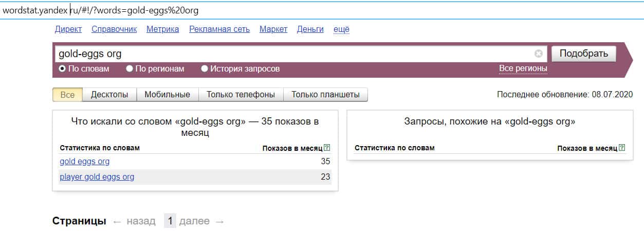644x245 pixels.
Task: Open the 'Метрика' link
Action: [x=162, y=29]
